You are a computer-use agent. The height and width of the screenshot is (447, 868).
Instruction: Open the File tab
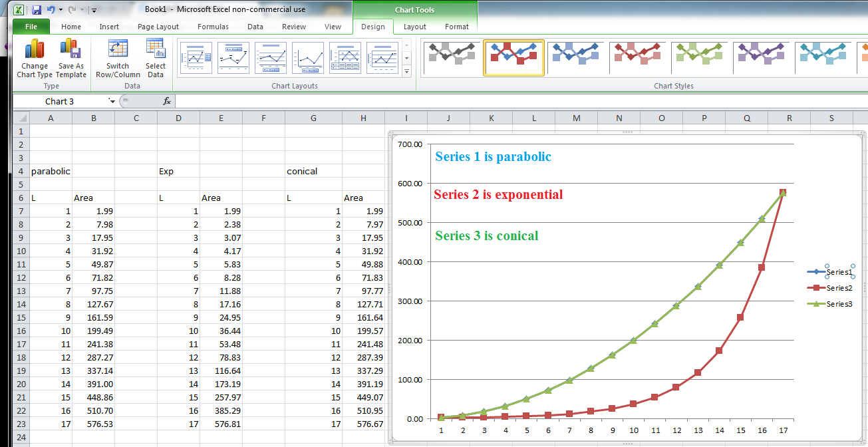coord(31,27)
